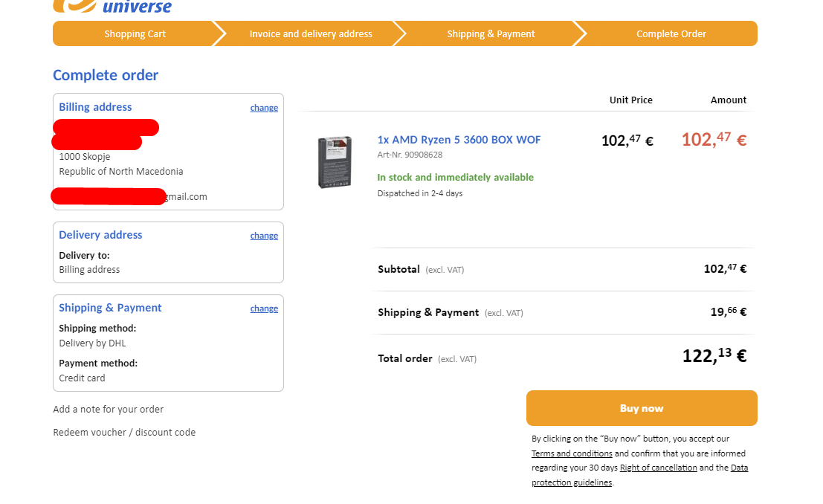Click the Total order label

[405, 358]
